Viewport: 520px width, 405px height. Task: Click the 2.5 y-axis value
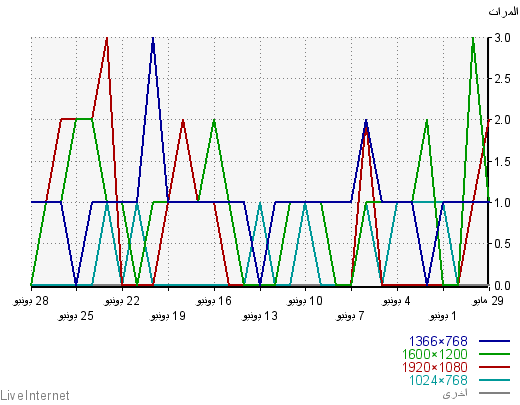[x=502, y=79]
